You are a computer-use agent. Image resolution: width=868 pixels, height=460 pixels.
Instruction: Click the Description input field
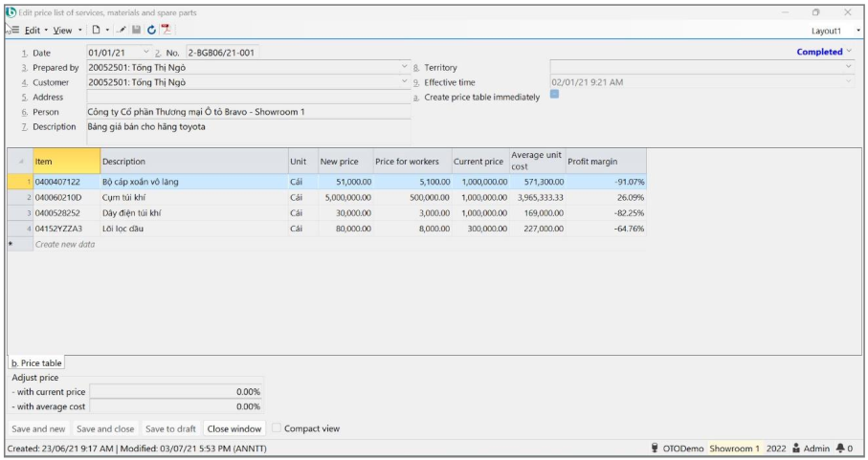(248, 132)
